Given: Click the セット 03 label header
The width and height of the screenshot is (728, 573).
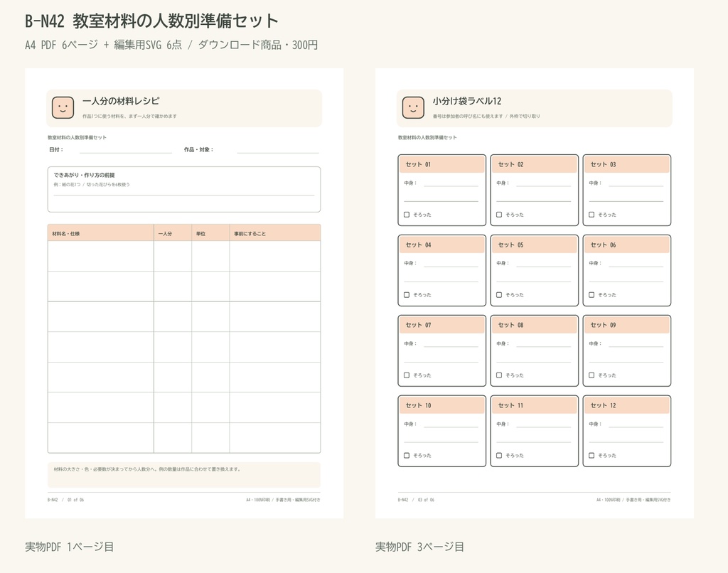Looking at the screenshot, I should (627, 164).
